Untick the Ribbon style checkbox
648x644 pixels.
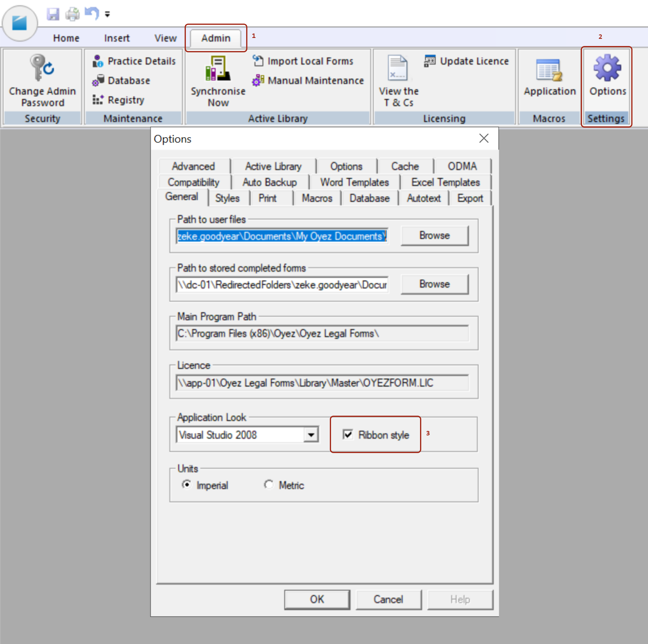(348, 435)
